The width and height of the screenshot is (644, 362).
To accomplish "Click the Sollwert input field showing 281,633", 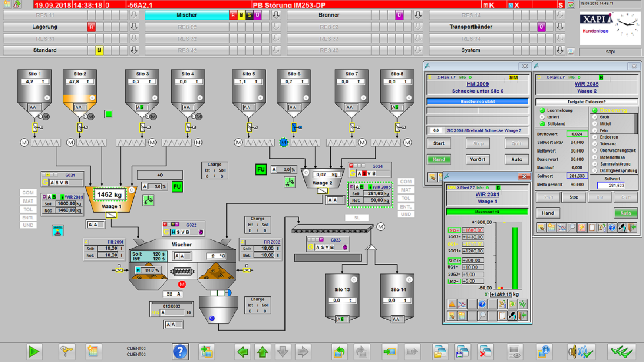I will point(612,186).
